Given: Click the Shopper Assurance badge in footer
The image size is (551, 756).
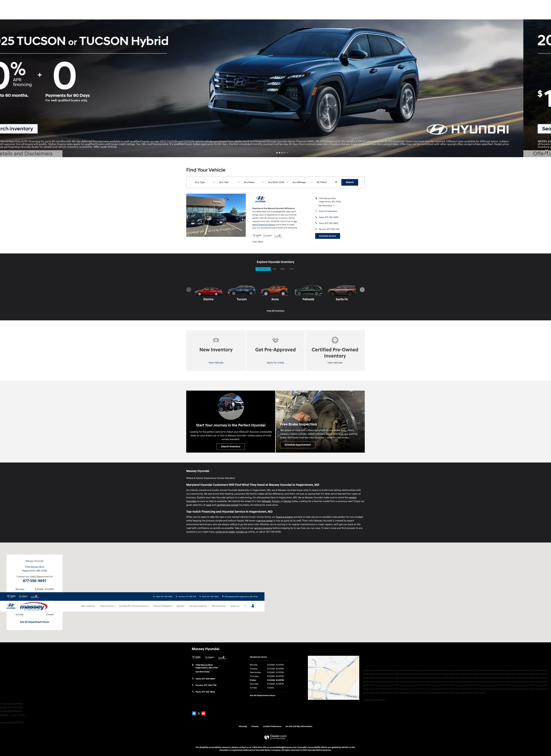Looking at the screenshot, I should coord(210,658).
